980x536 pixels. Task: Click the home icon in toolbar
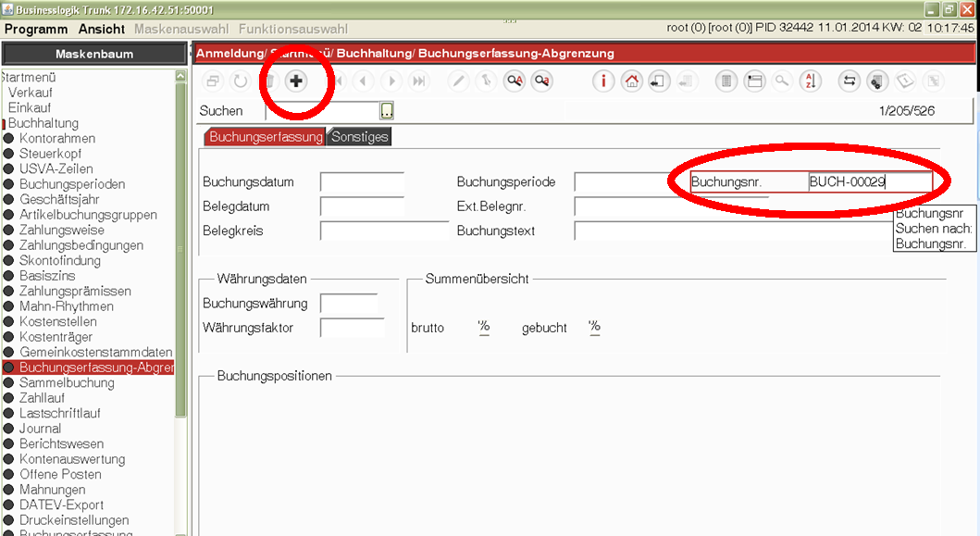(631, 81)
